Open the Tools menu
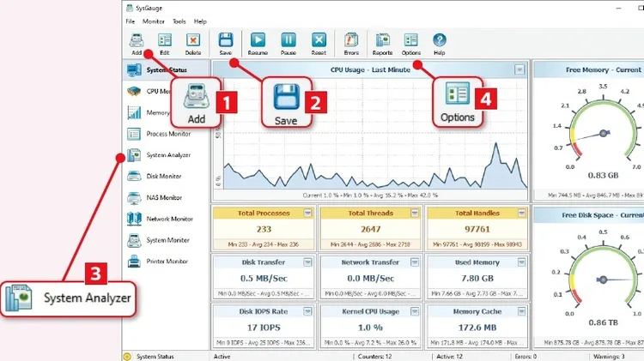The height and width of the screenshot is (361, 644). [179, 21]
